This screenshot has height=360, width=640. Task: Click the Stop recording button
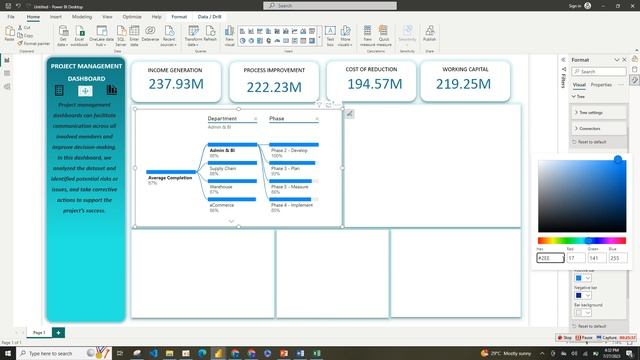565,338
